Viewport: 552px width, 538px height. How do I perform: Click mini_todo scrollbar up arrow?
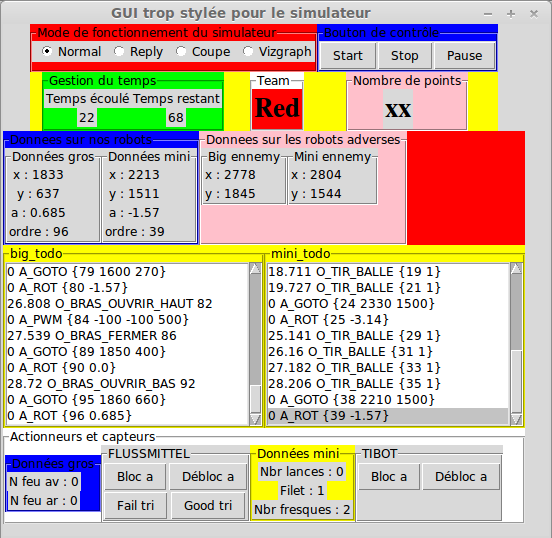[x=516, y=269]
